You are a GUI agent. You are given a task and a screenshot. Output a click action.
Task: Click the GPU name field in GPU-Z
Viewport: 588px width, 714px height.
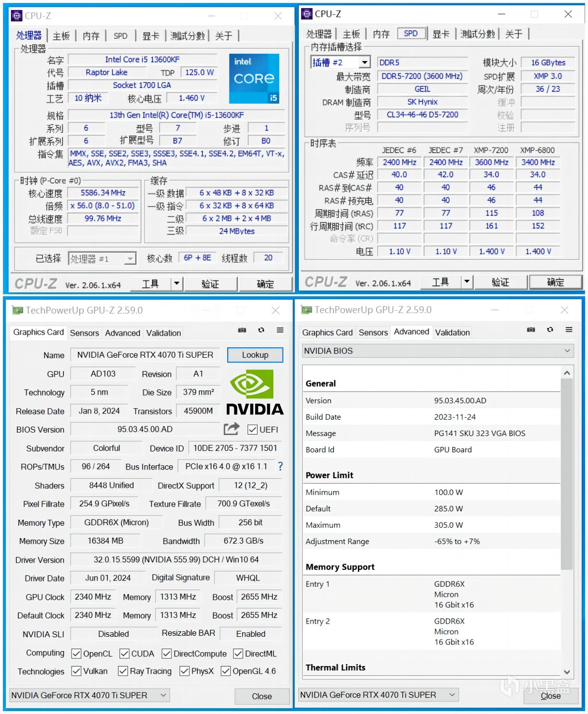point(145,355)
